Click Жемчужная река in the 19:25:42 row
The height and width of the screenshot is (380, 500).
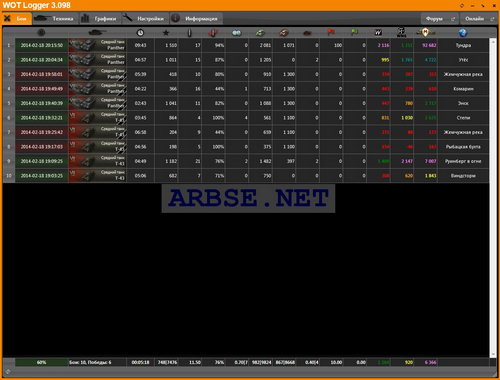point(463,132)
